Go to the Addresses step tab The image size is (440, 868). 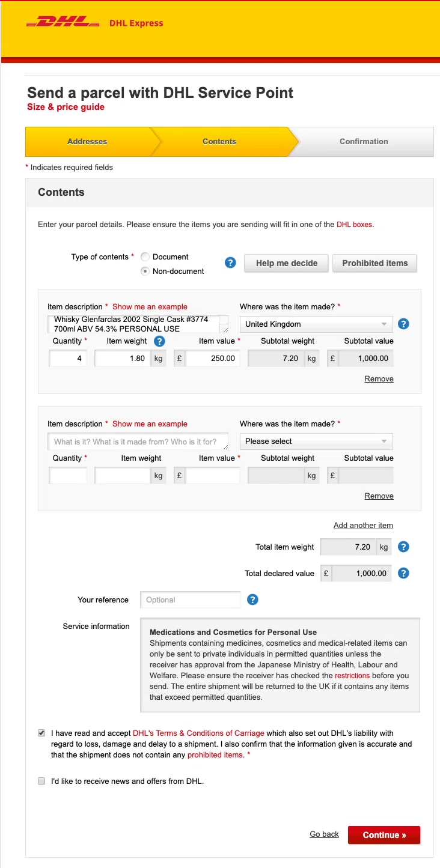tap(88, 142)
